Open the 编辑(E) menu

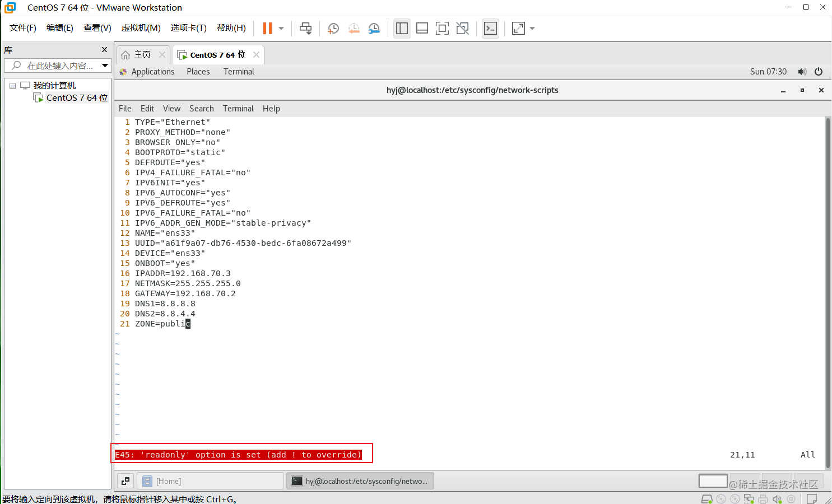59,28
